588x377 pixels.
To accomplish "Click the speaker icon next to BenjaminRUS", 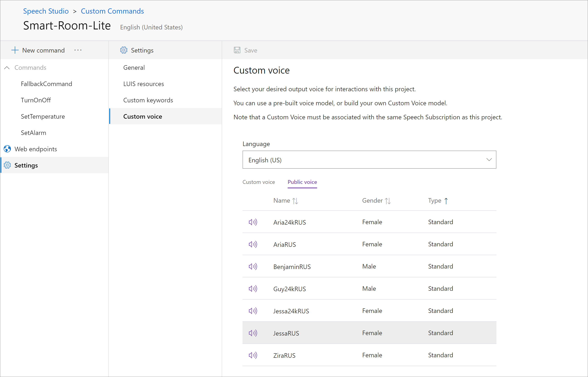I will pyautogui.click(x=253, y=266).
